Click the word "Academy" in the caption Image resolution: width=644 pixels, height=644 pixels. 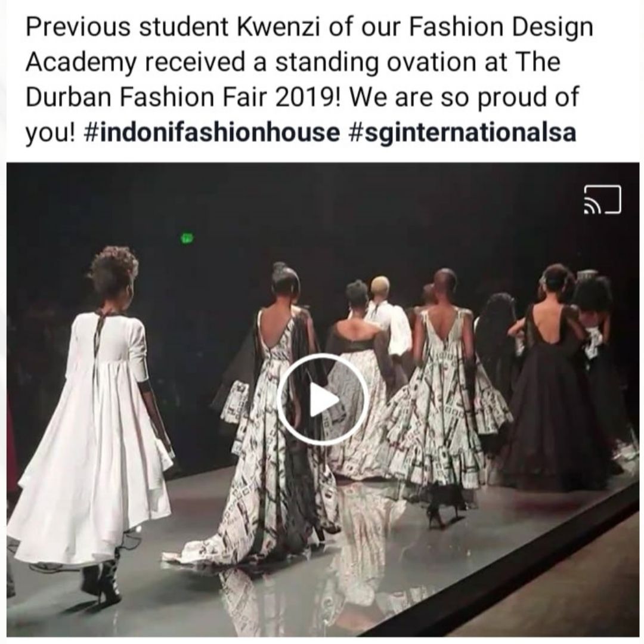tap(80, 63)
